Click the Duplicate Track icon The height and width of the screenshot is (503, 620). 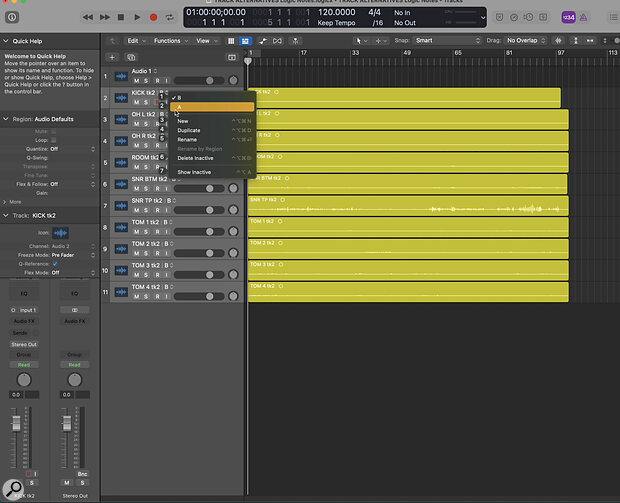point(131,57)
